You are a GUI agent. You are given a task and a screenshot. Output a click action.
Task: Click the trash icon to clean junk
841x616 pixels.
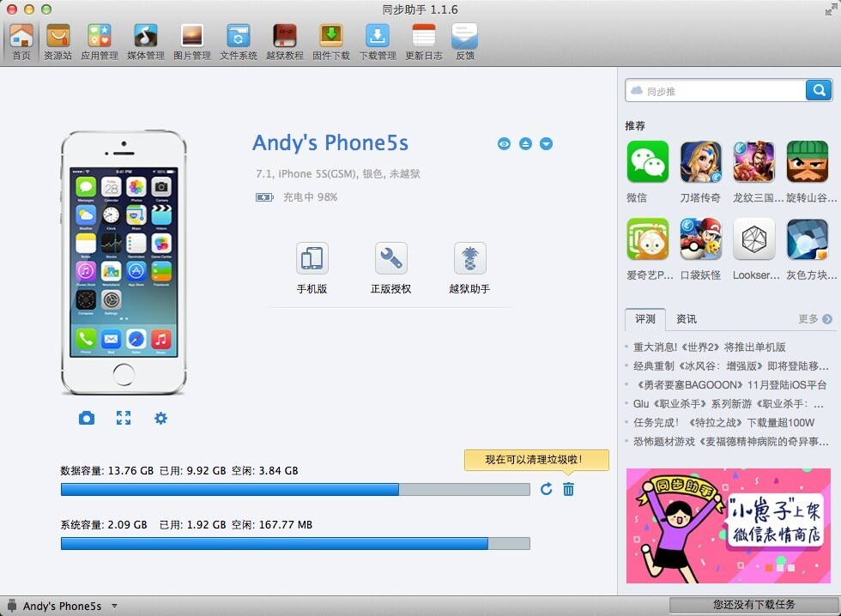pos(568,489)
